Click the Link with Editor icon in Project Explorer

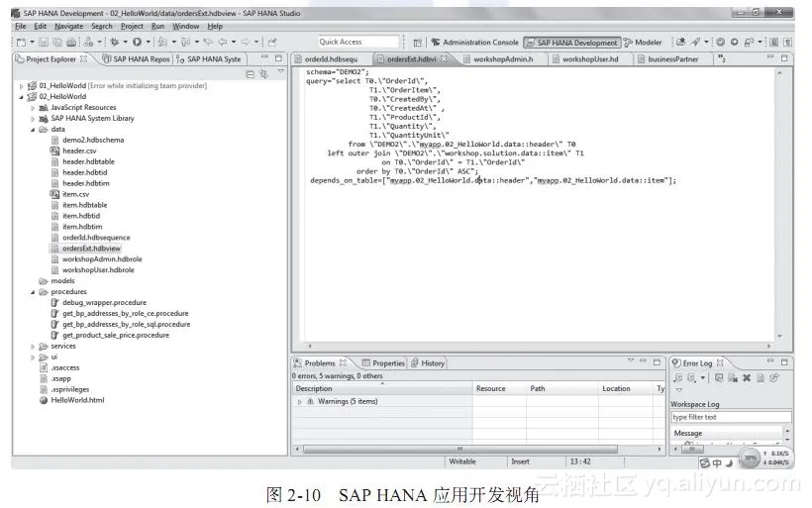(263, 74)
